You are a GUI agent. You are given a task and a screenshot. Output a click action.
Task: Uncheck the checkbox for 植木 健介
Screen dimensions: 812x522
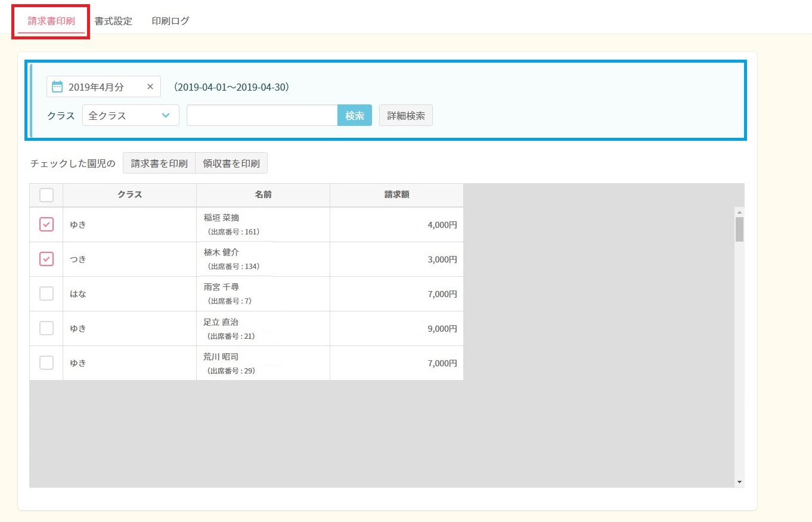[47, 259]
